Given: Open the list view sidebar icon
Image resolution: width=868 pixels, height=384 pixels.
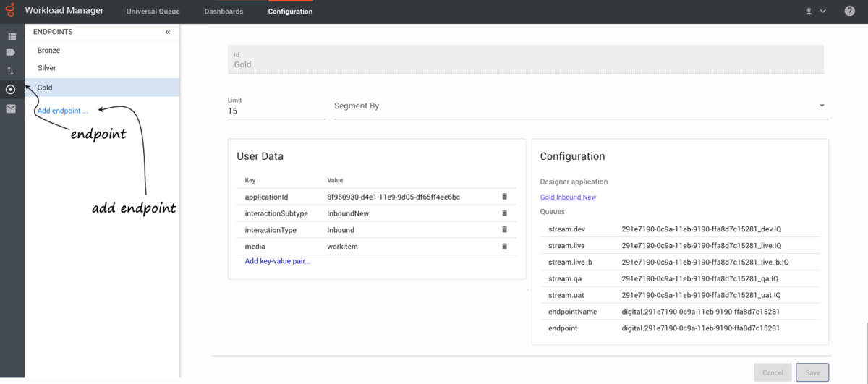Looking at the screenshot, I should click(x=12, y=36).
